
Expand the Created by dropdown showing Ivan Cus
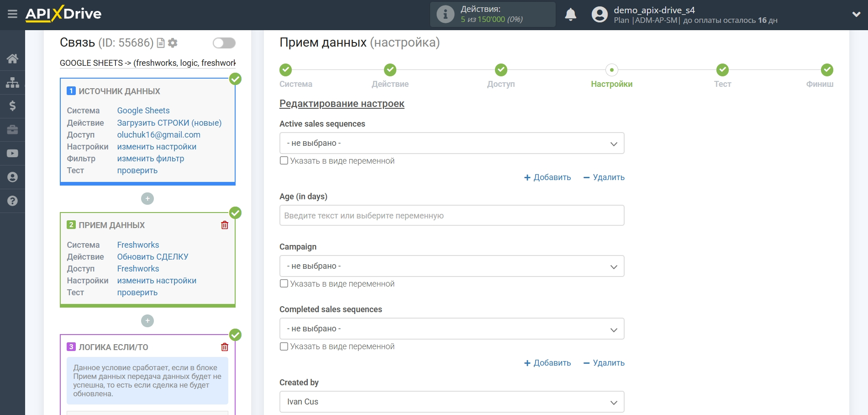pos(451,402)
